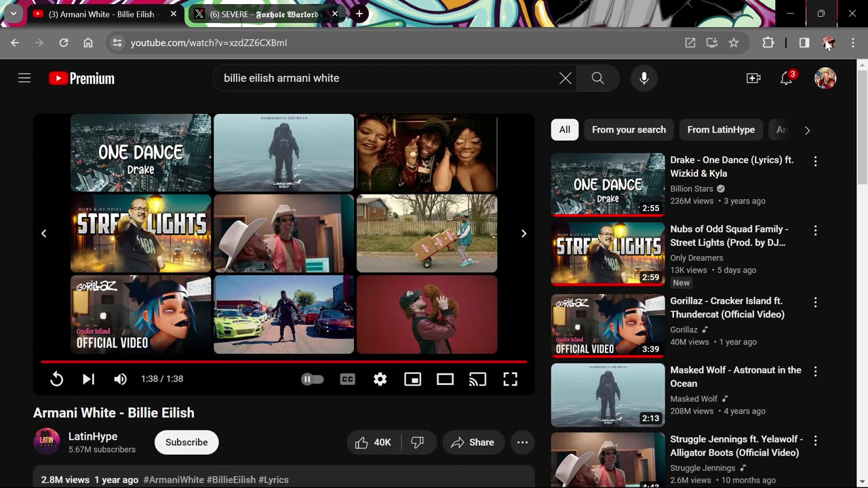Mute the video volume
This screenshot has height=488, width=868.
(120, 379)
